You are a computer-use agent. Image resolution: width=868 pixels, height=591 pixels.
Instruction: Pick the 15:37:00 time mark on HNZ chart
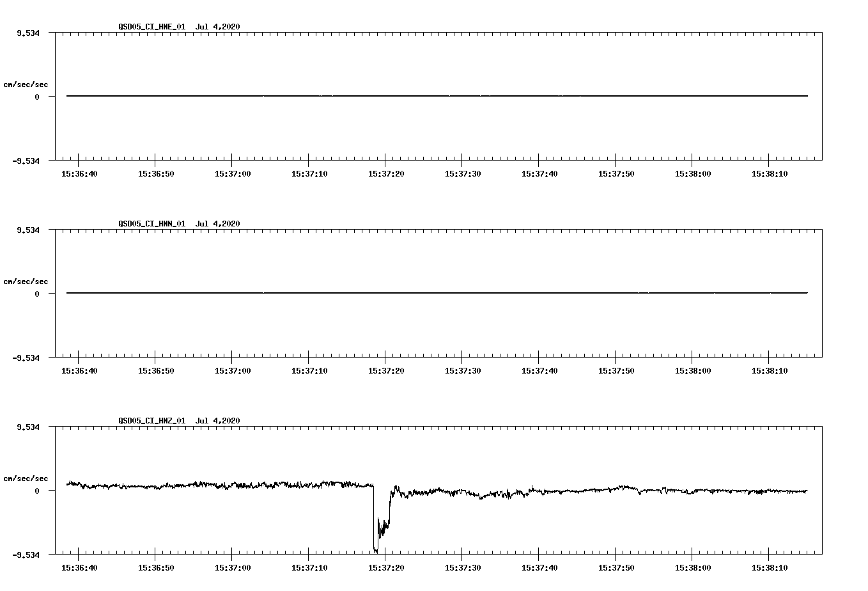point(233,568)
